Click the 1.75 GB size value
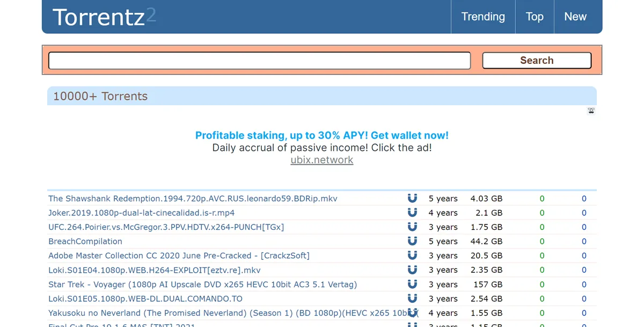 coord(487,227)
